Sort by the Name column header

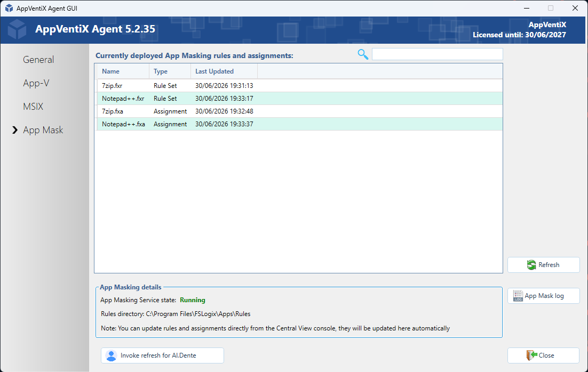pos(123,71)
